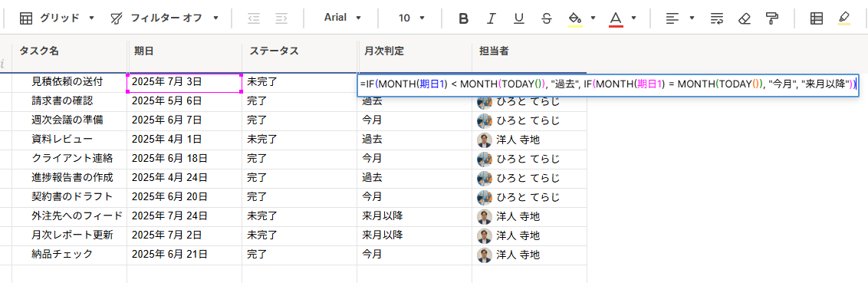Click inside the formula edit box
The width and height of the screenshot is (868, 283).
click(608, 85)
